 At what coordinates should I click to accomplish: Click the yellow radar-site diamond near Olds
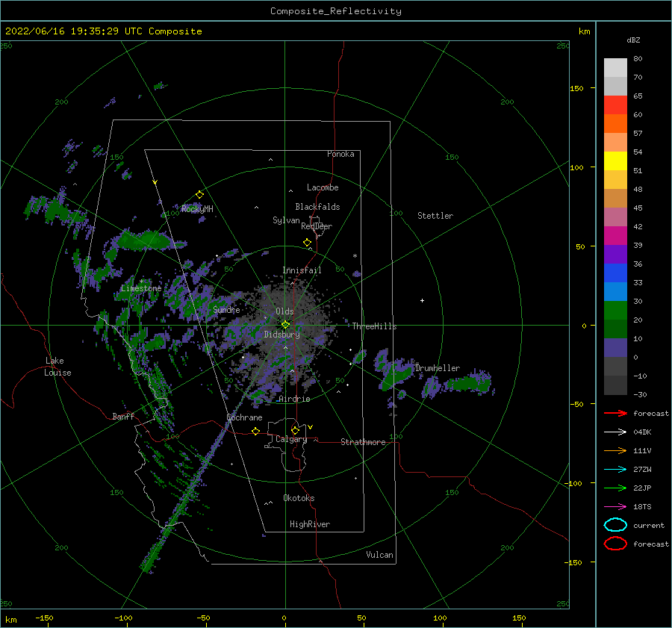(x=285, y=325)
